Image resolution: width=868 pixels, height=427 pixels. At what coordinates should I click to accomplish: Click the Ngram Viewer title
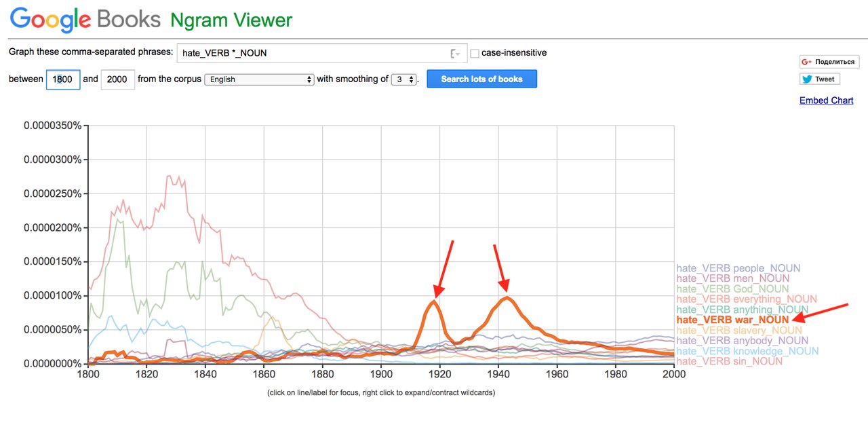231,19
